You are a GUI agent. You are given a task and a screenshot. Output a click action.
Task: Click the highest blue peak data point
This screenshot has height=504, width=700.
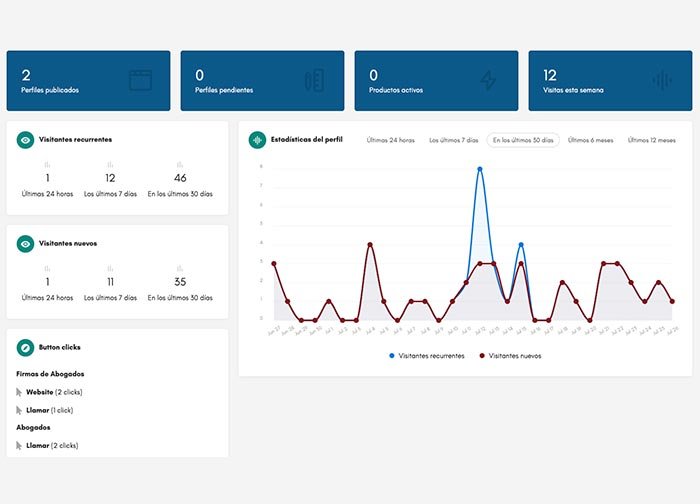coord(480,169)
